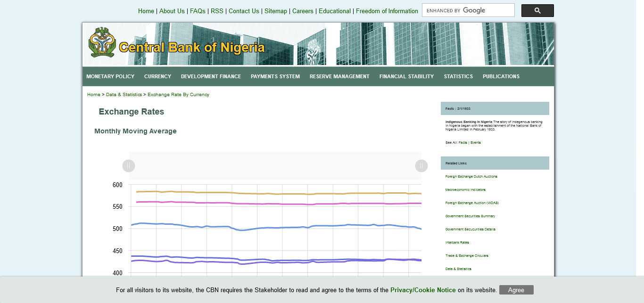Open the Privacy/Cookie Notice link
The width and height of the screenshot is (644, 303).
423,290
